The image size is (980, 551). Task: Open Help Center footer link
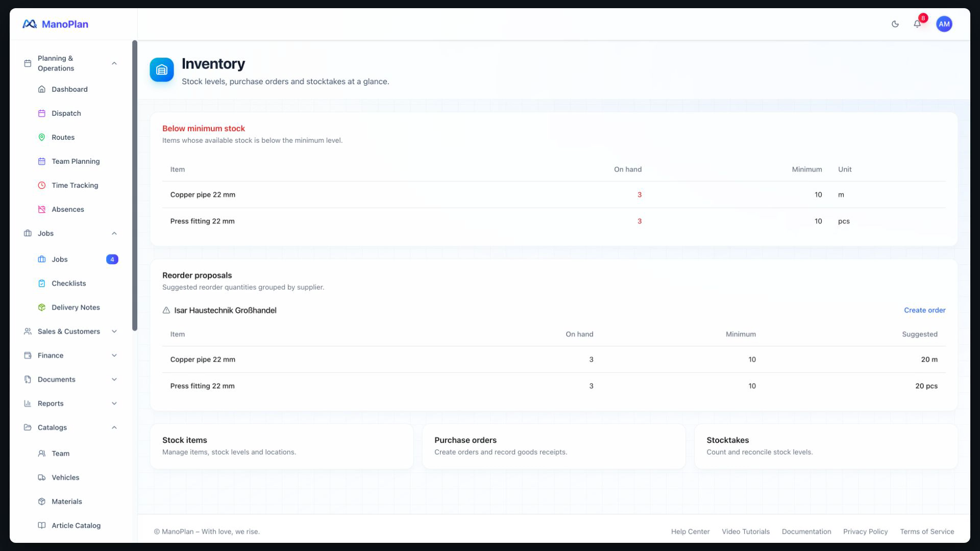tap(690, 532)
